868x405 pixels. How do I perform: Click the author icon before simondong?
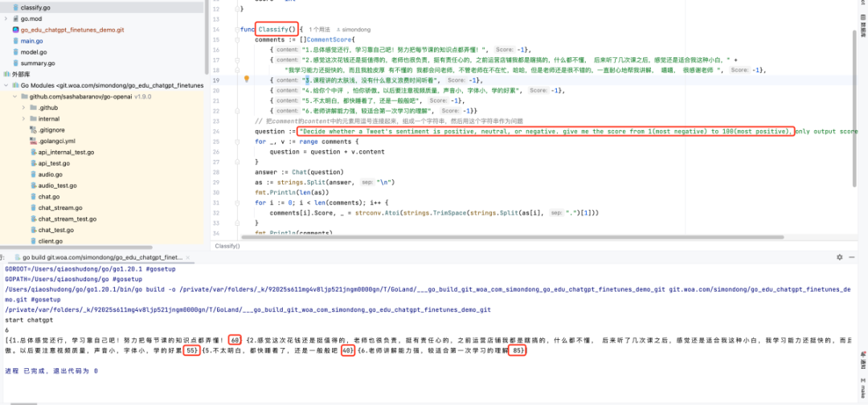coord(338,29)
